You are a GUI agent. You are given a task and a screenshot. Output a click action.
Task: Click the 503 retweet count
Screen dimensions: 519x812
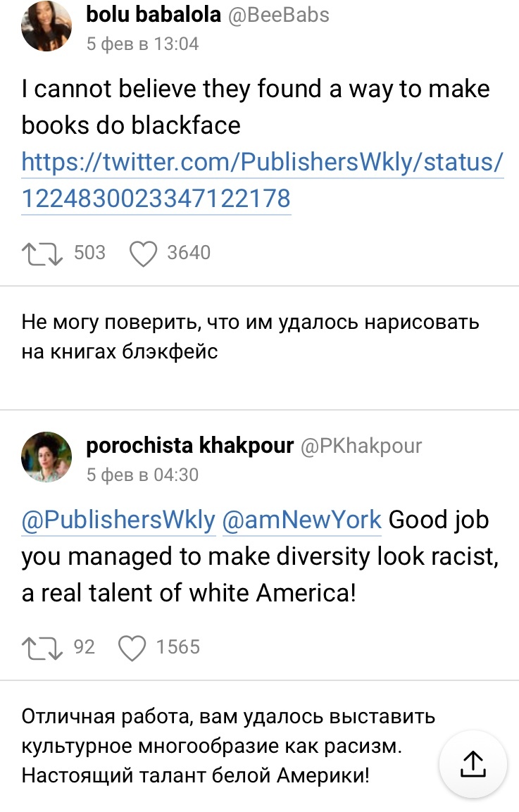pos(89,253)
